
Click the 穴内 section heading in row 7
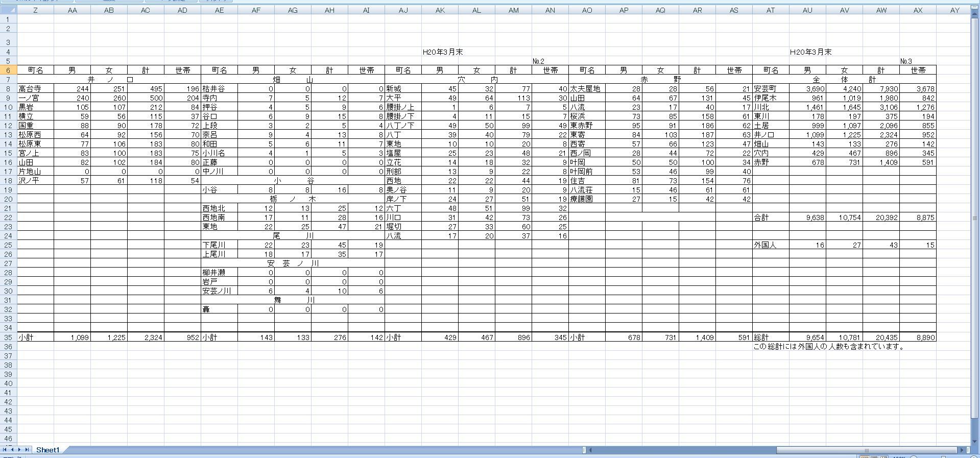click(x=476, y=80)
